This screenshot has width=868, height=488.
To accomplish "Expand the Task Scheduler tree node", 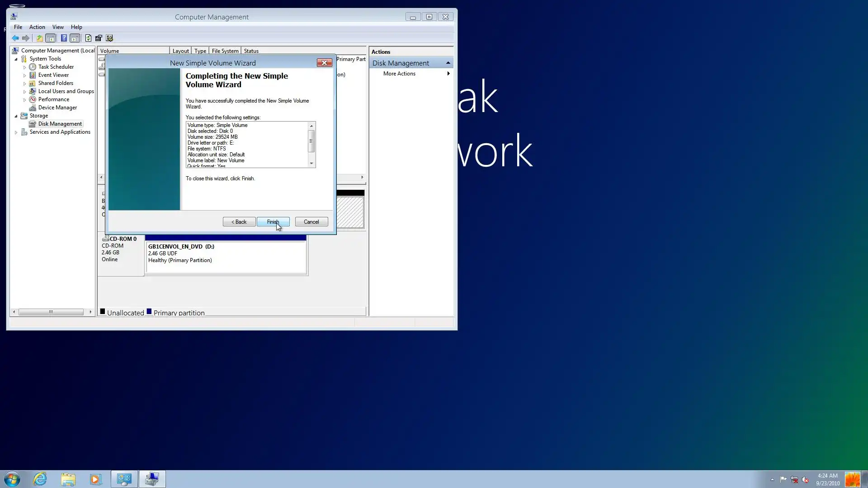I will click(24, 67).
